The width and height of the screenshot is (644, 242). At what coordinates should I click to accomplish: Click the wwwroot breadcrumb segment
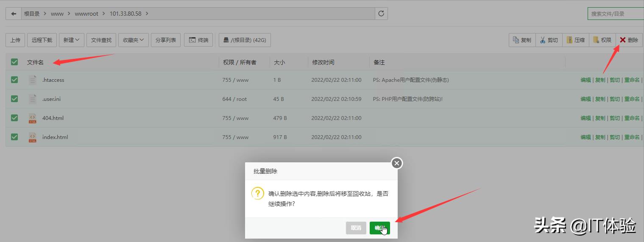click(86, 14)
